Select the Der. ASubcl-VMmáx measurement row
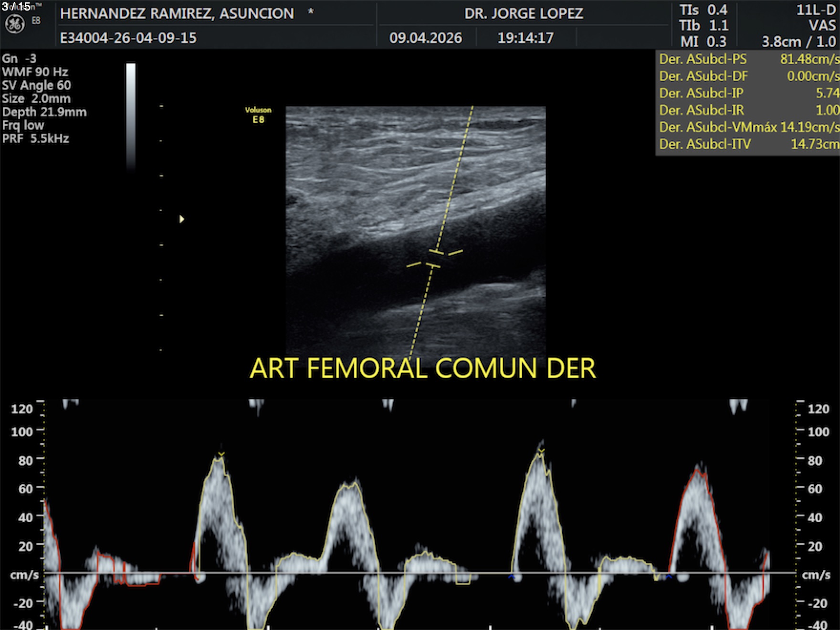The height and width of the screenshot is (630, 840). click(x=748, y=127)
